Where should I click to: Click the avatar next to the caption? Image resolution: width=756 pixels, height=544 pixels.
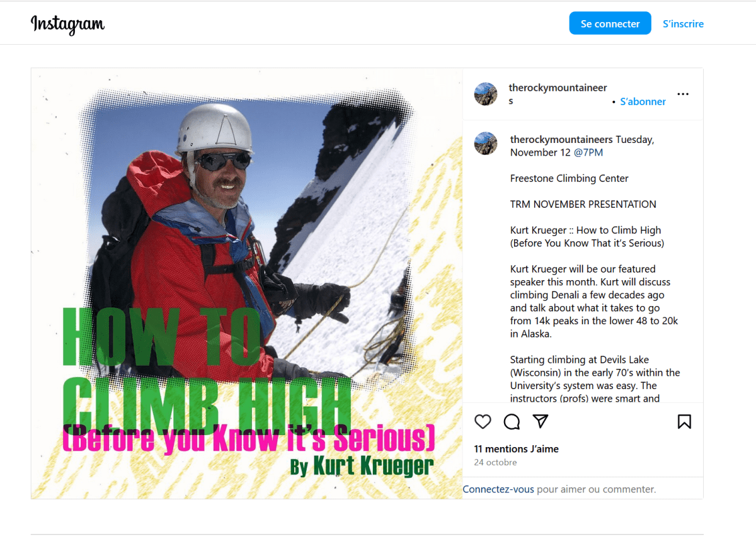(x=486, y=144)
